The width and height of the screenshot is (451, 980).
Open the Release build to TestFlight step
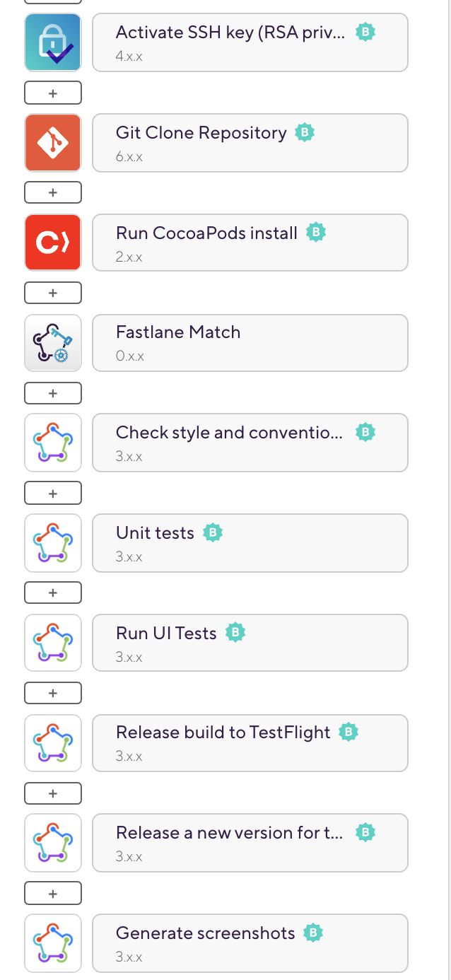pyautogui.click(x=250, y=743)
